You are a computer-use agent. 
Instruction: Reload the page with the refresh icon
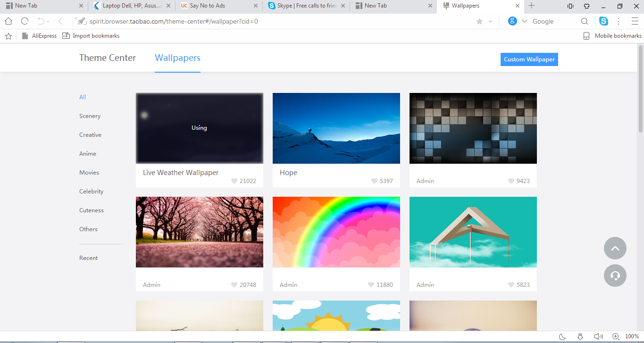coord(25,21)
